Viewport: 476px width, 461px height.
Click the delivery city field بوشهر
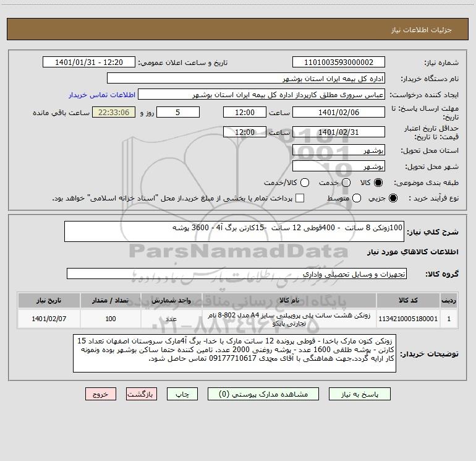coord(339,166)
